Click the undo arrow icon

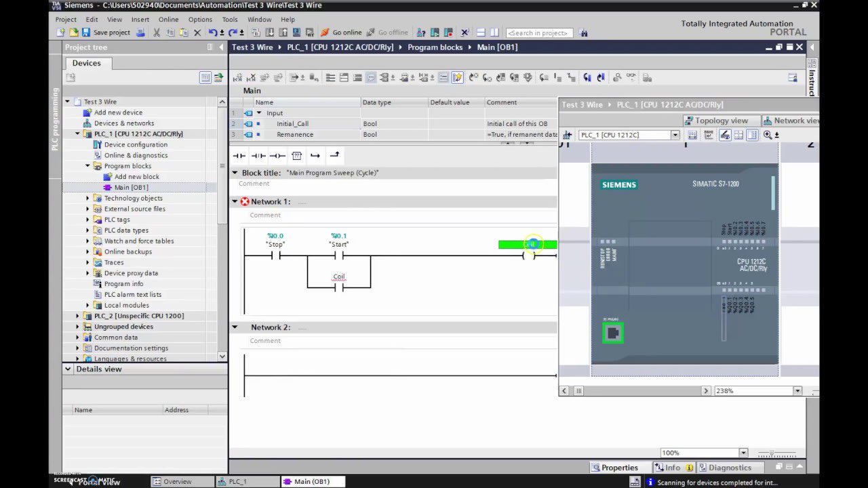pos(213,33)
